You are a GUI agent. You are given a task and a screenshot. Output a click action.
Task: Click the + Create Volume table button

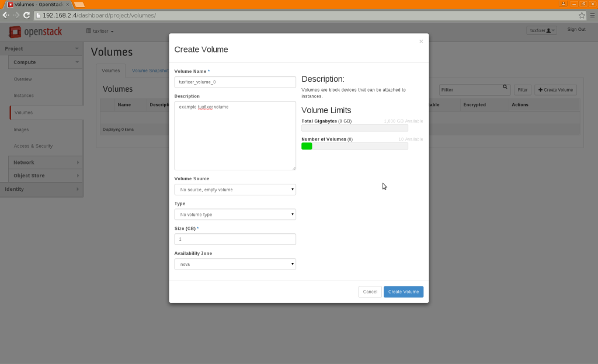pos(556,90)
